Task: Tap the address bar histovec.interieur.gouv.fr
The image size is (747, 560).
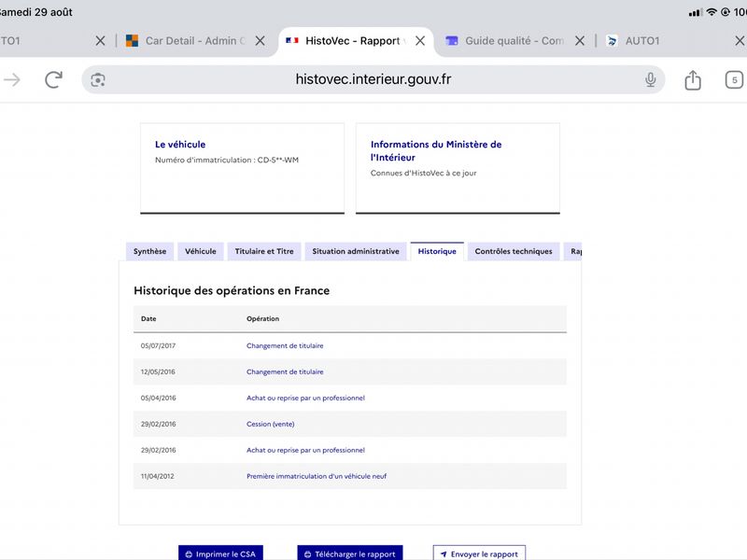Action: tap(373, 79)
